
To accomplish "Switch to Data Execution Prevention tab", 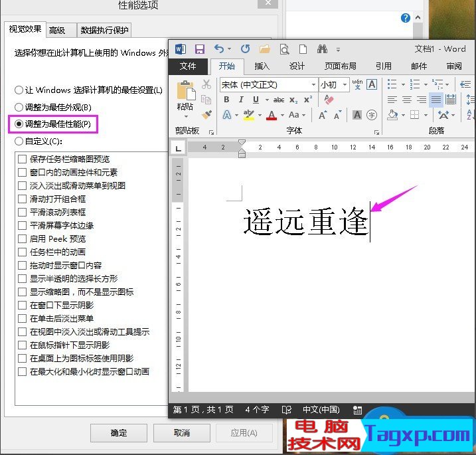I will (x=104, y=31).
